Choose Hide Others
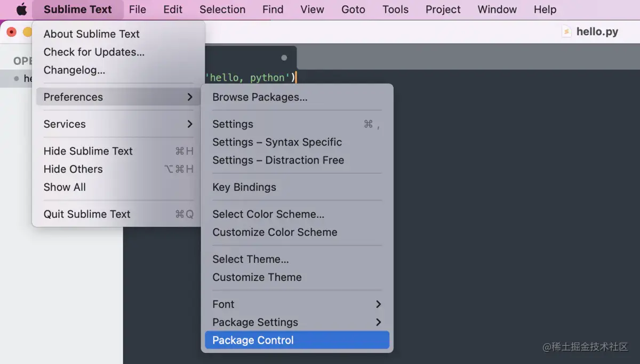 [73, 169]
